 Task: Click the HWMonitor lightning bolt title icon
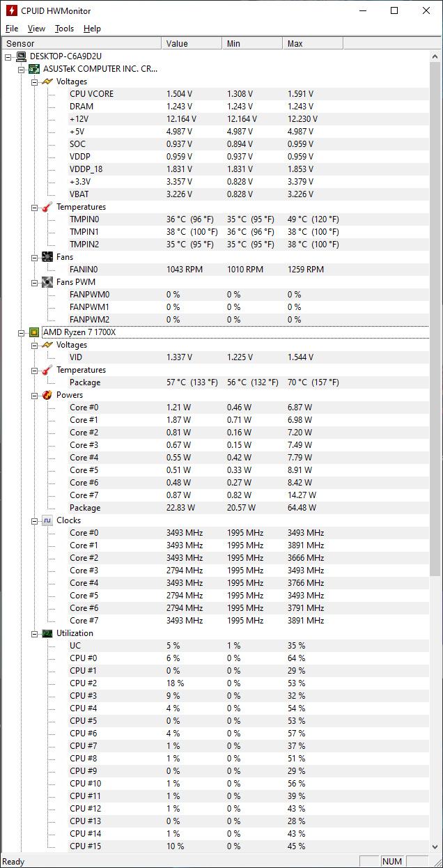tap(11, 10)
